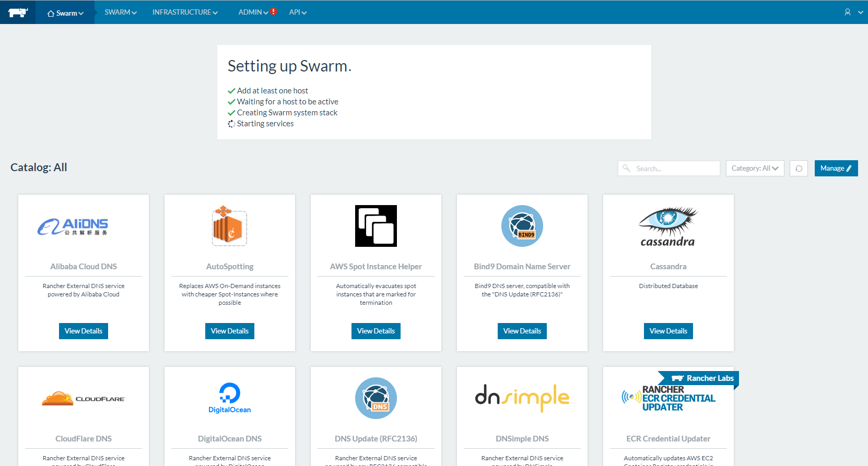Open the API menu
This screenshot has width=868, height=466.
[298, 12]
